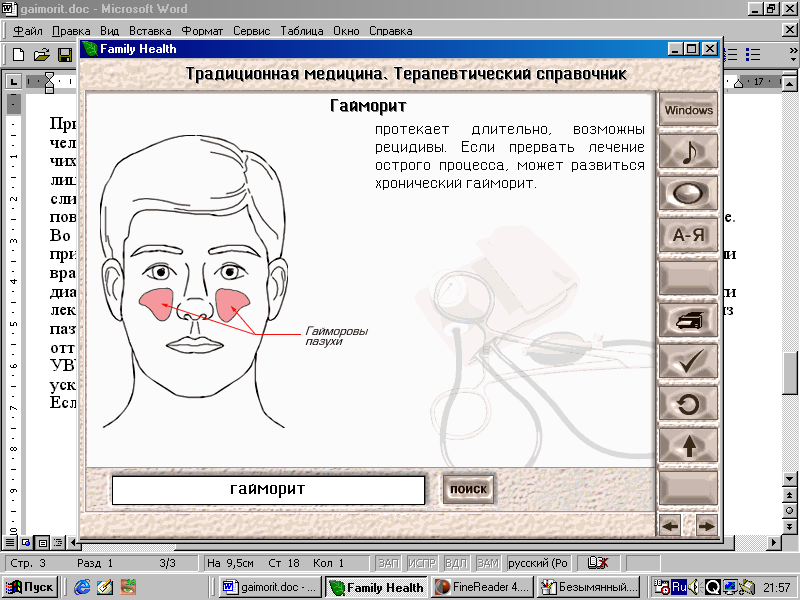The height and width of the screenshot is (600, 800).
Task: Click the checkmark button in the sidebar
Action: click(688, 361)
